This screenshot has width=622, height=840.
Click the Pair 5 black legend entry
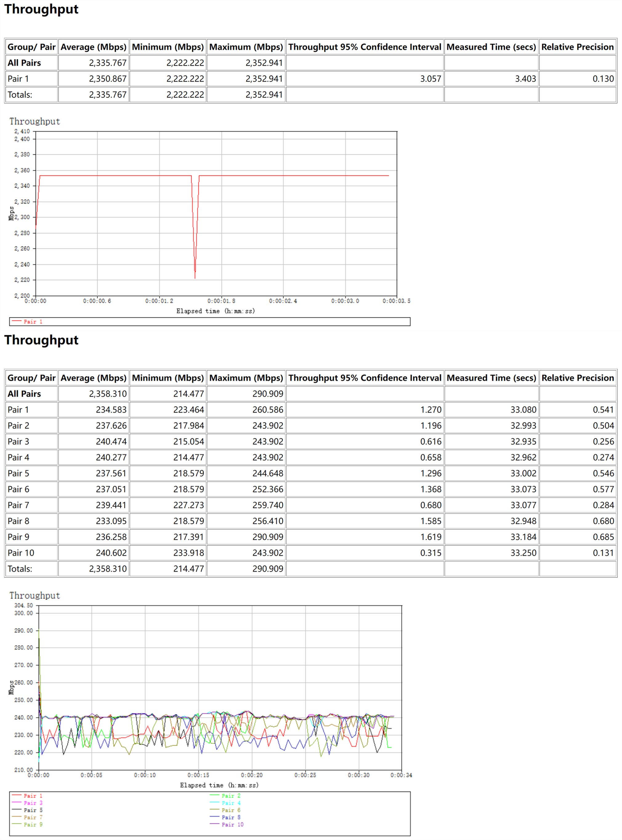coord(33,810)
